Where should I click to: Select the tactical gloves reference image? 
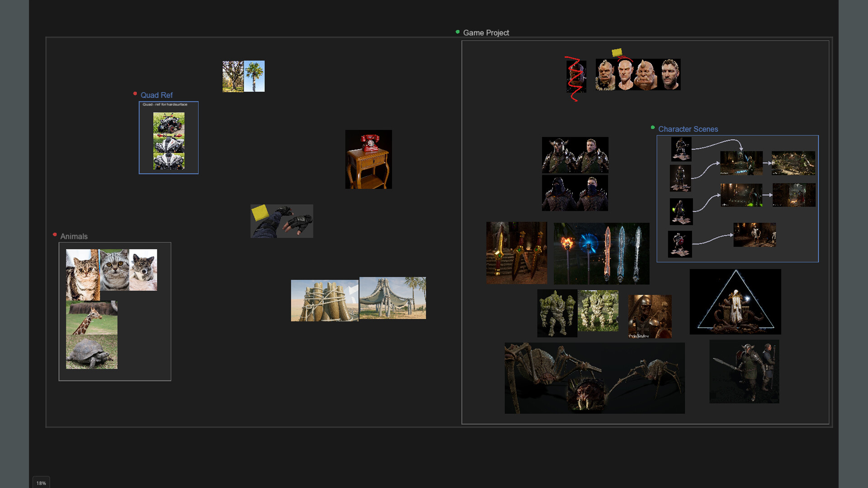click(282, 221)
